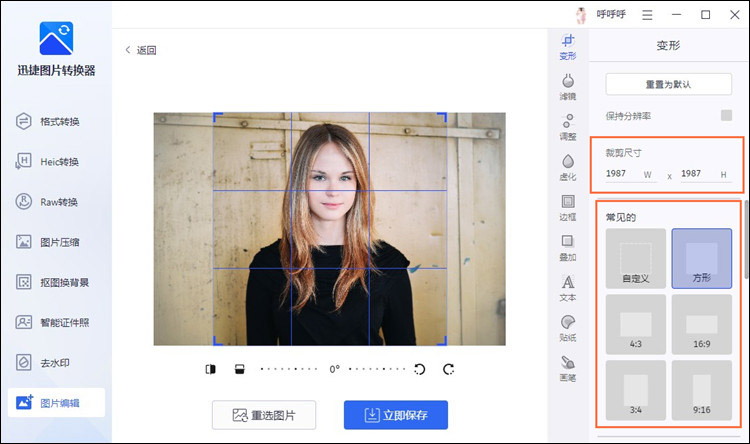Click the 立即保存 save button

395,415
